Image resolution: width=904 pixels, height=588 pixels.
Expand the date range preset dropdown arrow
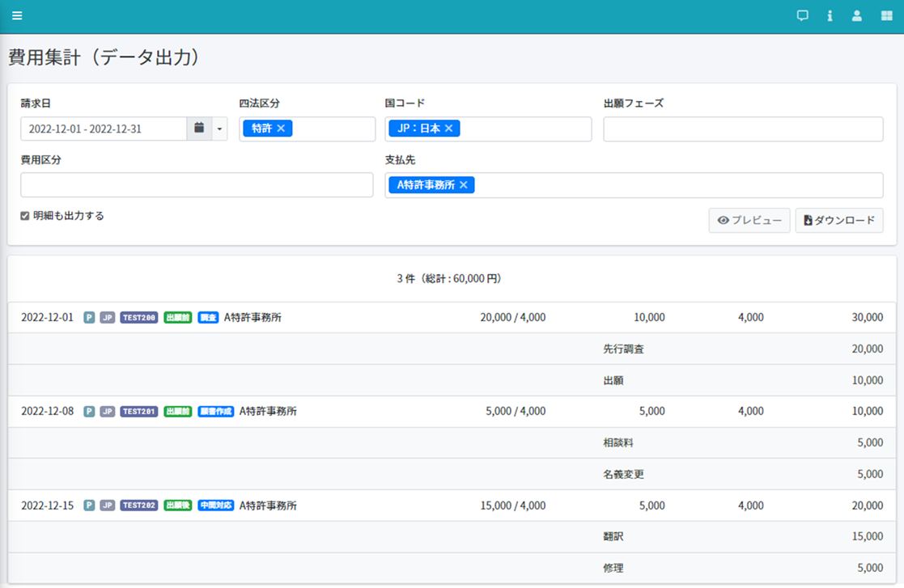coord(219,129)
